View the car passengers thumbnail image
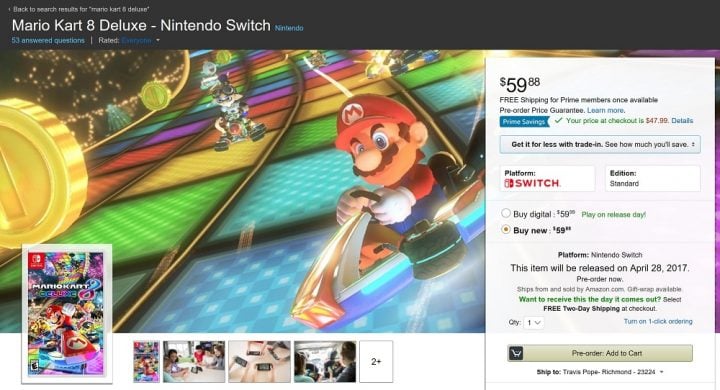Screen dimensions: 720x390 coord(325,362)
